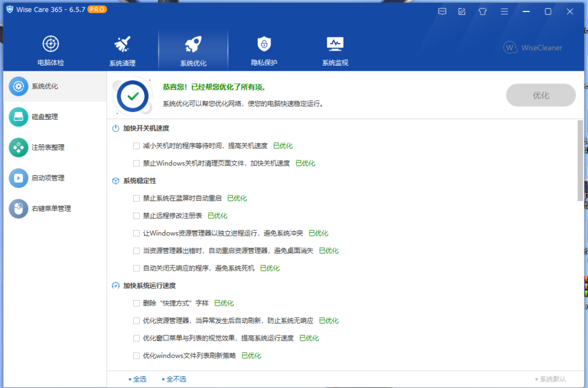This screenshot has width=588, height=388.
Task: Open the 隐私保护 privacy tab
Action: tap(264, 51)
